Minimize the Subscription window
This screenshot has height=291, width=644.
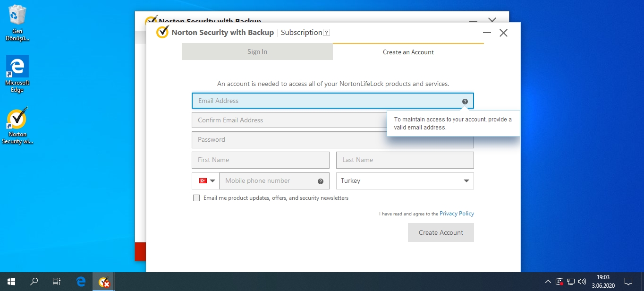coord(487,33)
